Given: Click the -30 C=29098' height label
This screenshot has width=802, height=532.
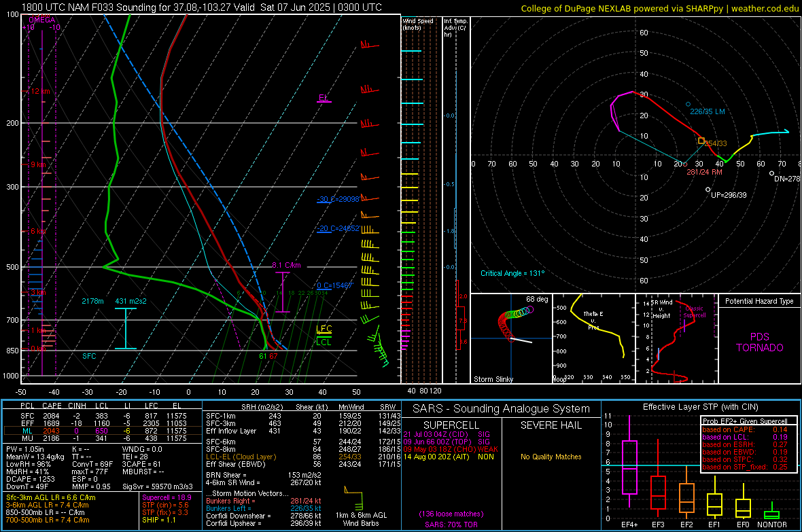Looking at the screenshot, I should point(338,199).
